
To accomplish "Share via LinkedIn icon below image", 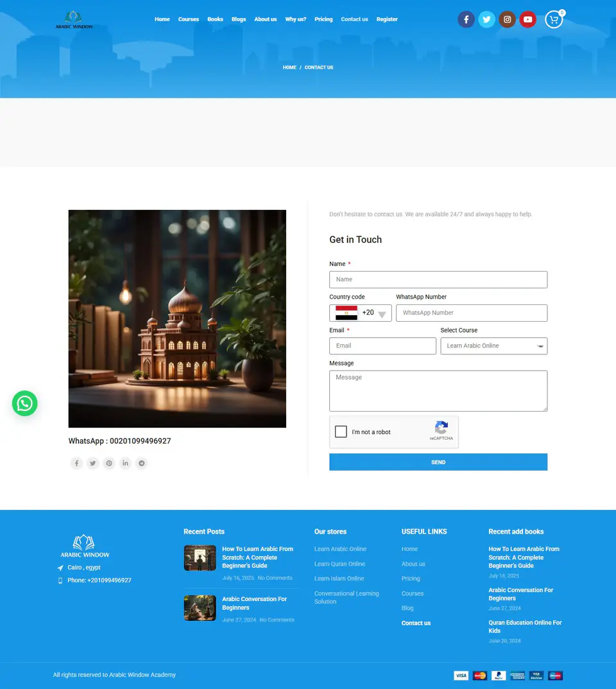I will coord(125,463).
